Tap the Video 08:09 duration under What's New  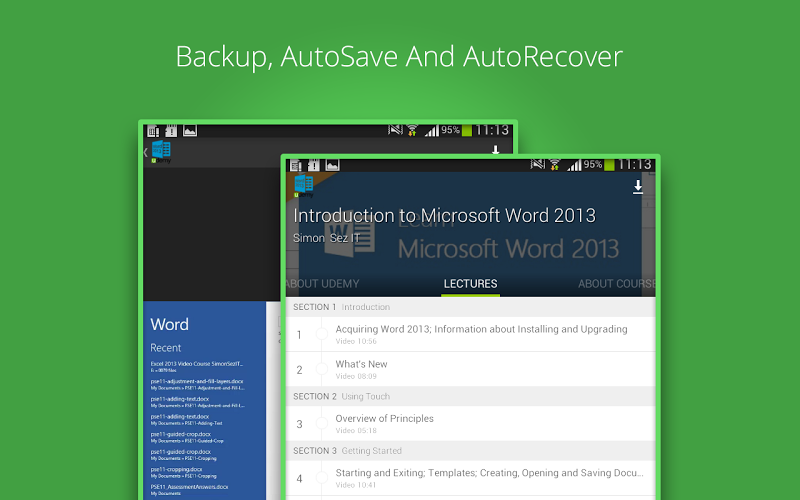(x=356, y=376)
